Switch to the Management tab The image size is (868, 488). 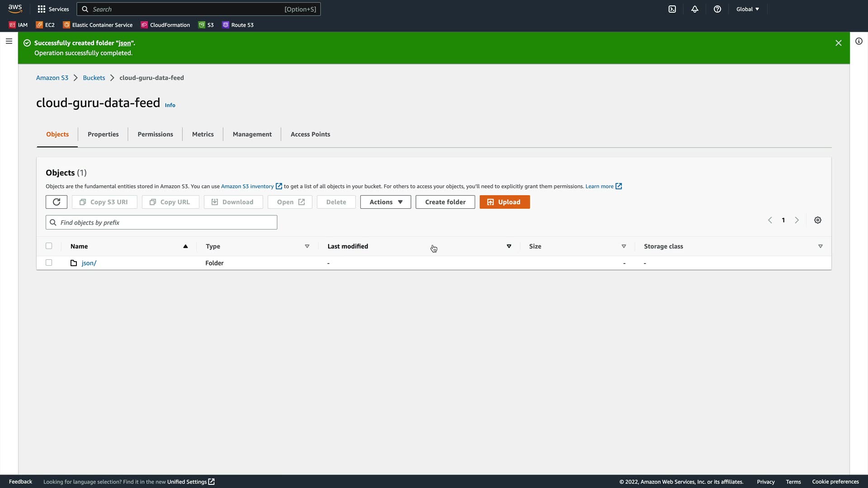252,134
